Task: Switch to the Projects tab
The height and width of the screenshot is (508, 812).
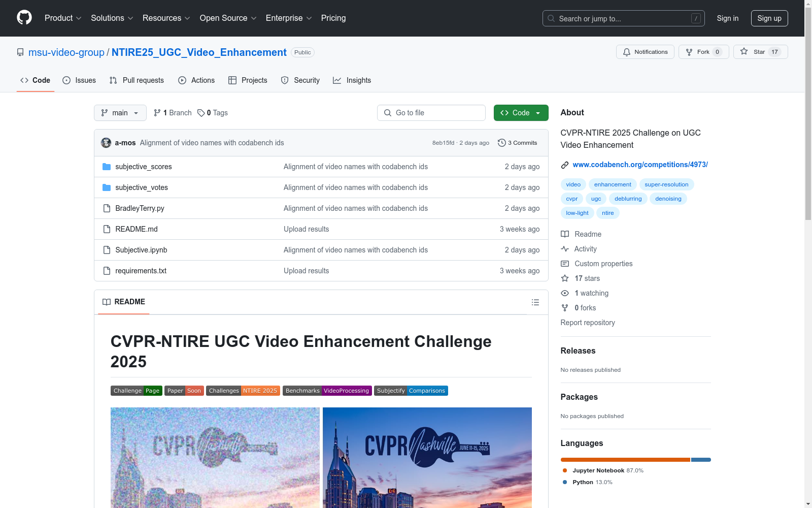Action: (x=248, y=80)
